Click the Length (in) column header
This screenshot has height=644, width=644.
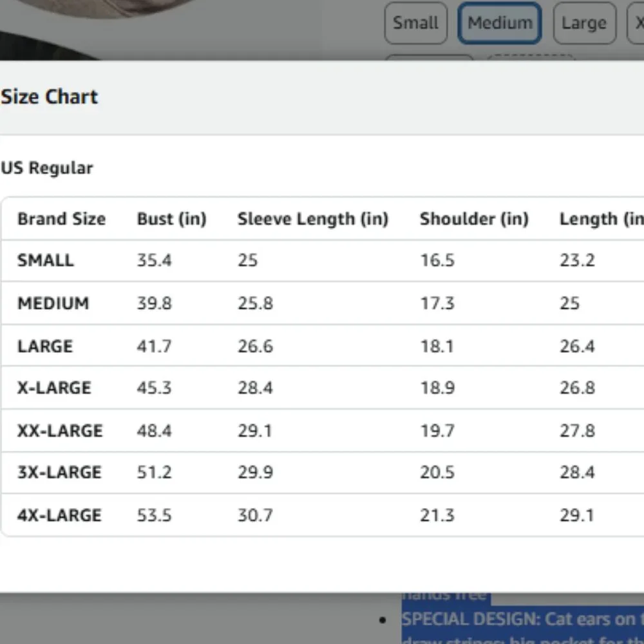[601, 219]
